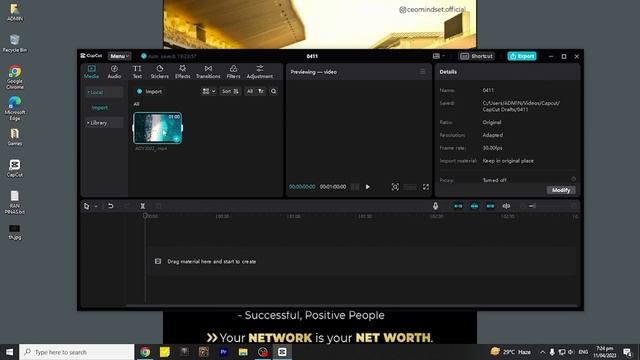Click the Split tool in timeline toolbar
This screenshot has height=360, width=640.
142,206
